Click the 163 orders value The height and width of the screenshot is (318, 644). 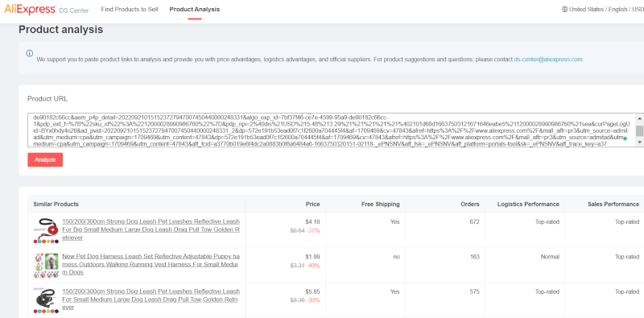pos(474,257)
